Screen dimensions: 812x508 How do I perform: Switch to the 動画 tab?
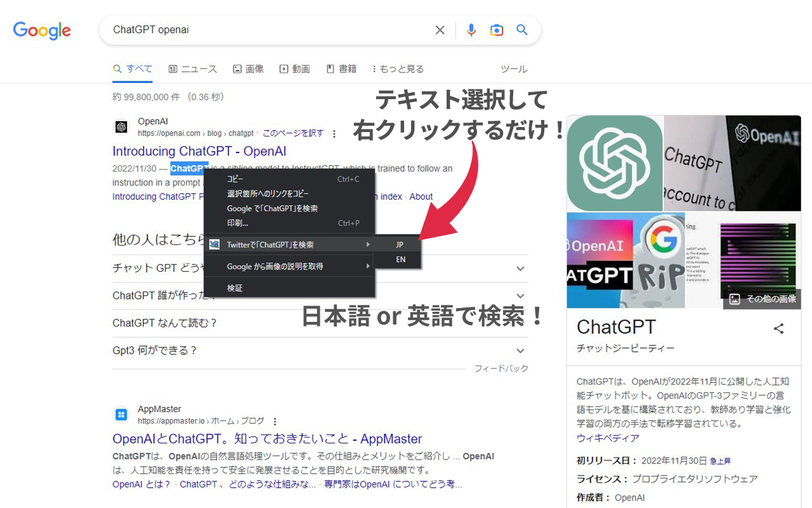pos(295,69)
